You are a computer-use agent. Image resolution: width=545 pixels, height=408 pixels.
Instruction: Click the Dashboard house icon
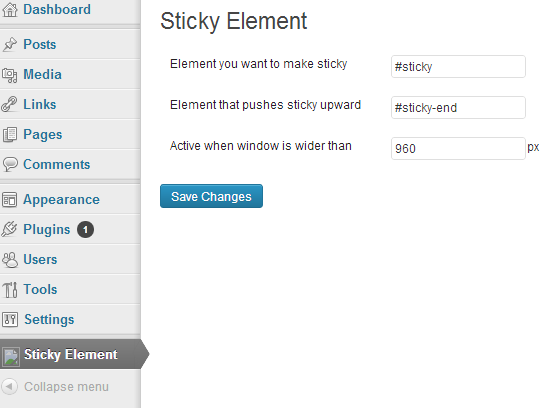[x=10, y=10]
